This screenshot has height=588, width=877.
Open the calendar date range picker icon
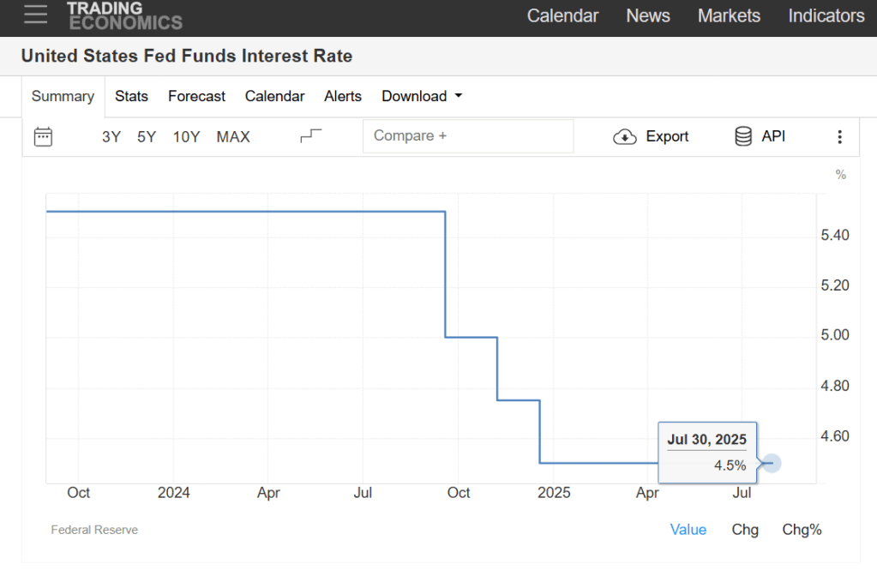[x=43, y=136]
